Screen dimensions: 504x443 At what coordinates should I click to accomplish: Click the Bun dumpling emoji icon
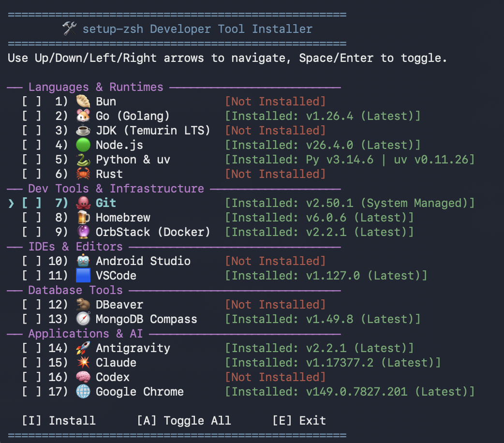[x=83, y=102]
